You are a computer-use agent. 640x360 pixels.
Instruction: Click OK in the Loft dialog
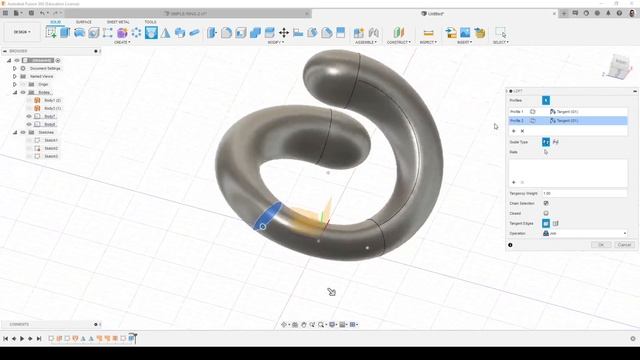coord(601,245)
